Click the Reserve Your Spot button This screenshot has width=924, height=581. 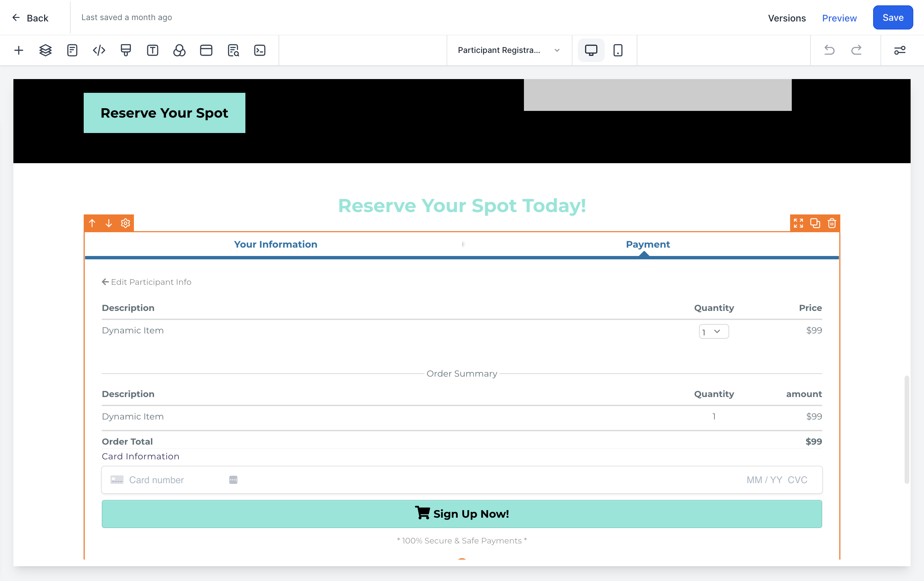[164, 113]
